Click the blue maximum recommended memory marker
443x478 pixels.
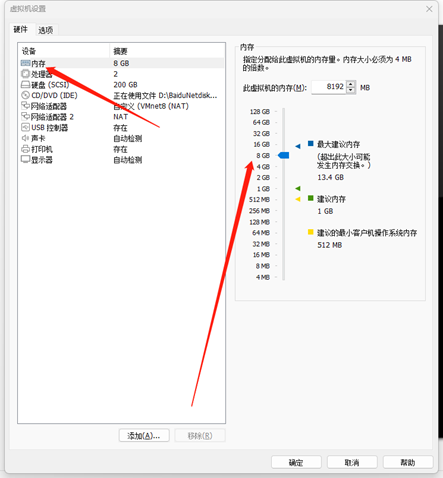tap(298, 146)
